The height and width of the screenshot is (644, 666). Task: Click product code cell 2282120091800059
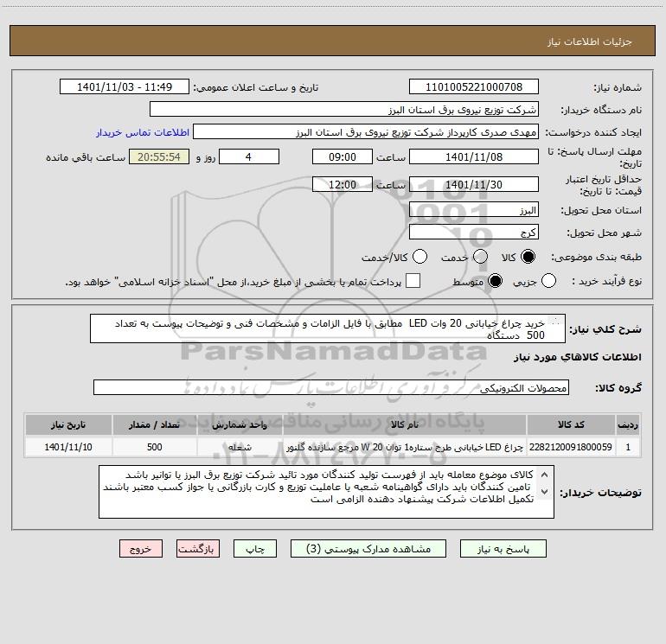(x=571, y=447)
